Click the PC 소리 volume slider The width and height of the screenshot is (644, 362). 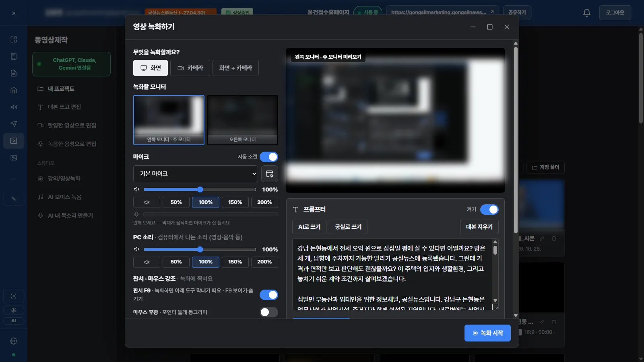[200, 249]
